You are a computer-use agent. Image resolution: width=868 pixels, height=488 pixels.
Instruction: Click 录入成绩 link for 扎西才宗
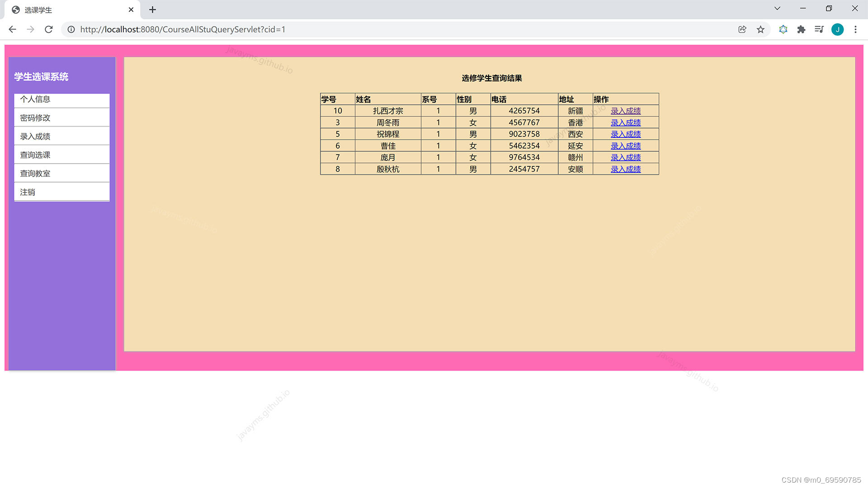625,111
